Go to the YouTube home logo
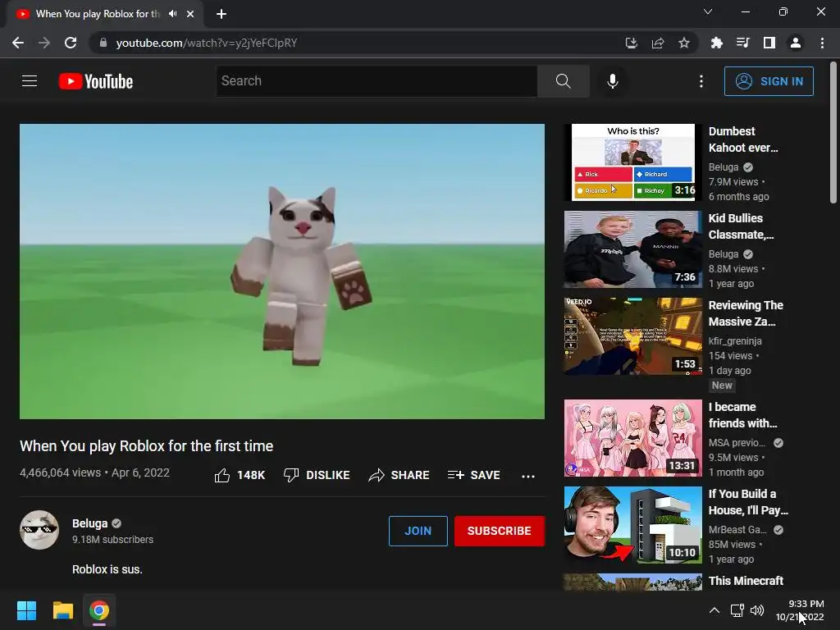 [96, 81]
